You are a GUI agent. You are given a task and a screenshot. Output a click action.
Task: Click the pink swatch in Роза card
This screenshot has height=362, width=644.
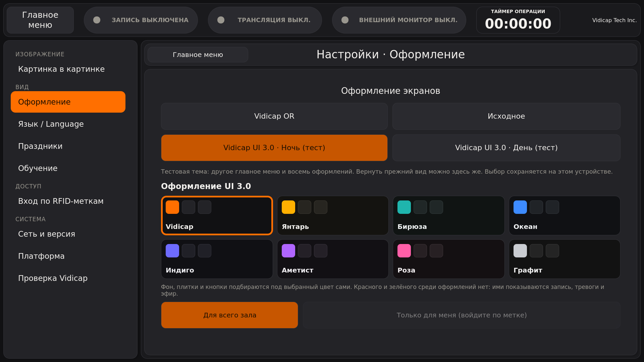pos(404,251)
